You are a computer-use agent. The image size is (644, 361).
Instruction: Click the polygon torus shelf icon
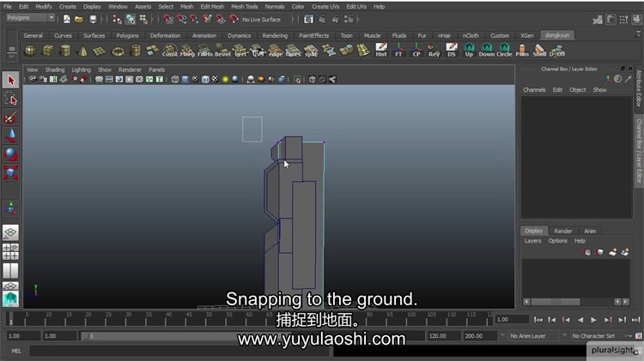[x=118, y=51]
